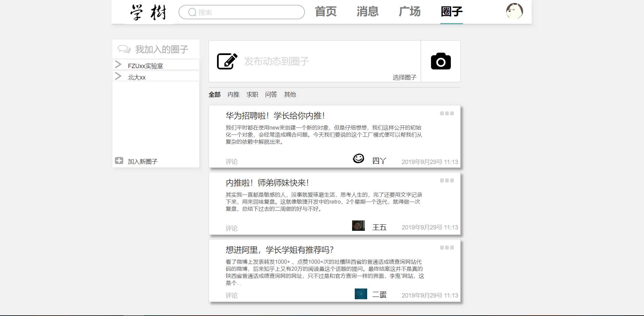Switch to the 其他 filter tab
This screenshot has width=644, height=316.
290,95
